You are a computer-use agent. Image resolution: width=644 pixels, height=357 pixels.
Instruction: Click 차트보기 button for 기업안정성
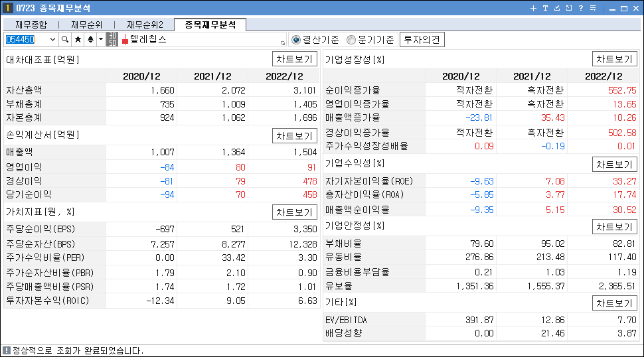pyautogui.click(x=614, y=227)
